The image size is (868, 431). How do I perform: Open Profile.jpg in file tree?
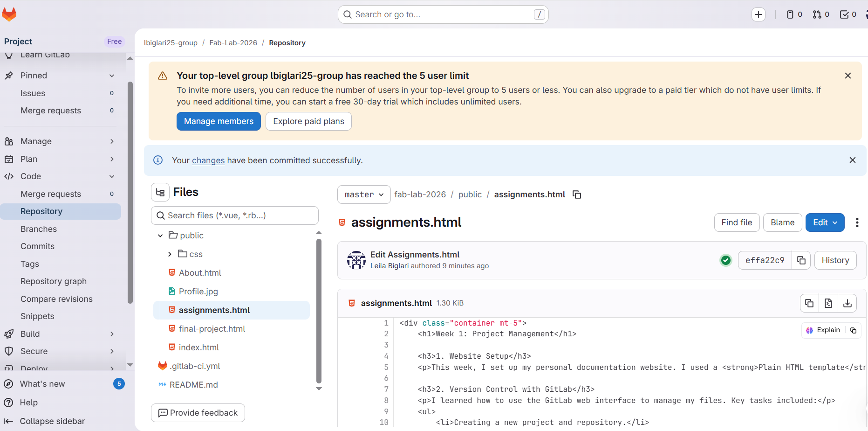coord(198,292)
